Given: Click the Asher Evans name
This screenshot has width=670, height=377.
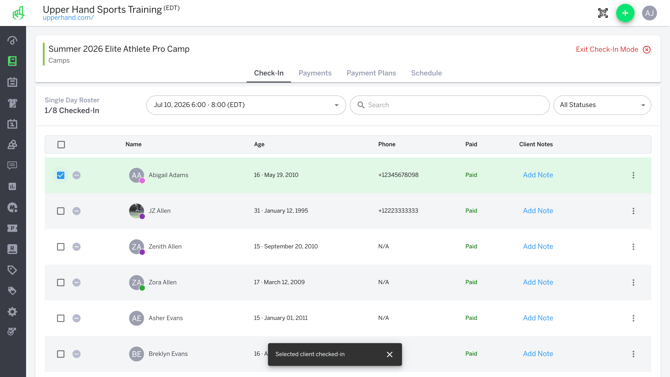Looking at the screenshot, I should [166, 318].
